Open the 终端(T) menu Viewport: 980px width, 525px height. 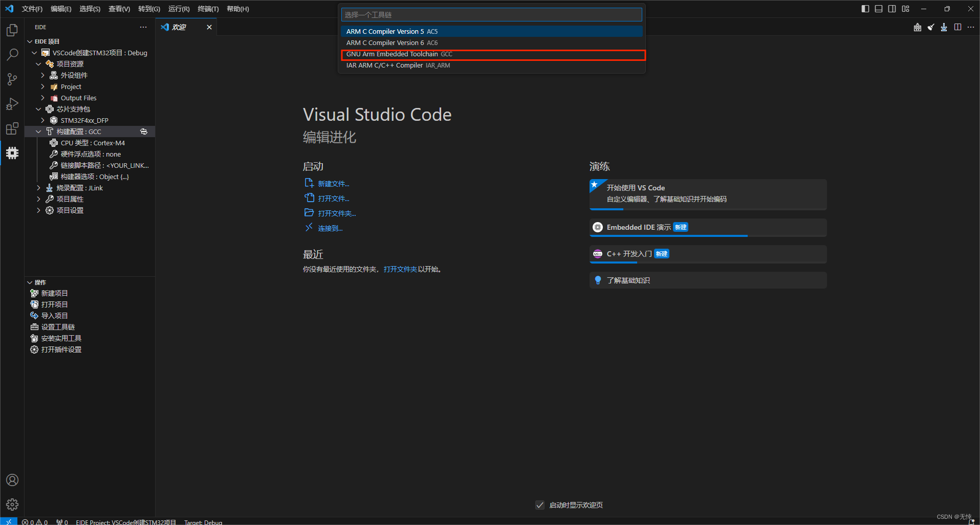pyautogui.click(x=208, y=9)
